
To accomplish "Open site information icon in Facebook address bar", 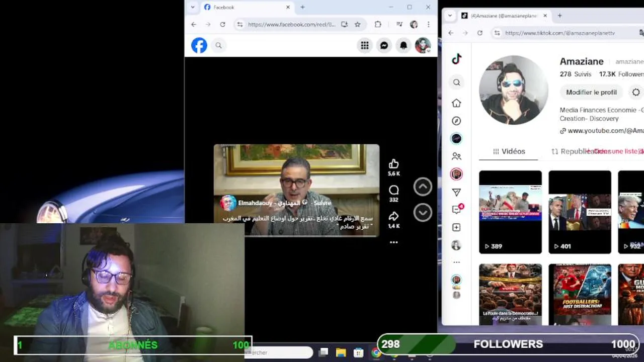I will click(240, 24).
